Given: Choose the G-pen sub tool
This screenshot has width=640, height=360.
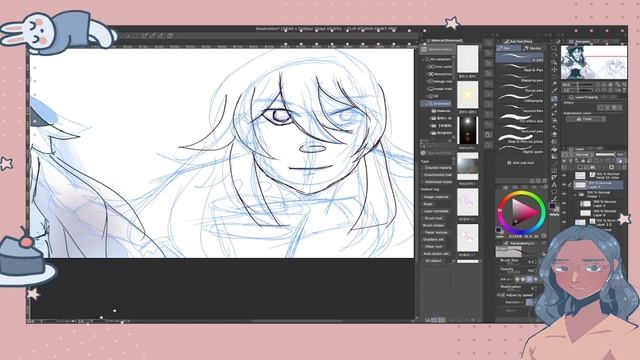Looking at the screenshot, I should [x=520, y=58].
